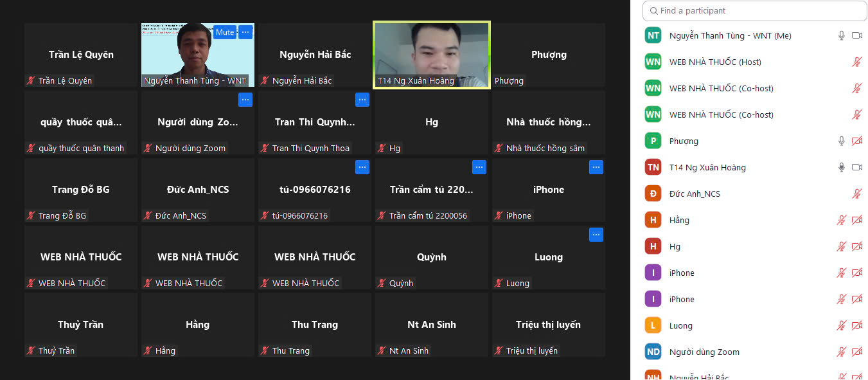This screenshot has height=380, width=868.
Task: Click muted mic icon for Đức Anh_NCS in list
Action: 856,194
